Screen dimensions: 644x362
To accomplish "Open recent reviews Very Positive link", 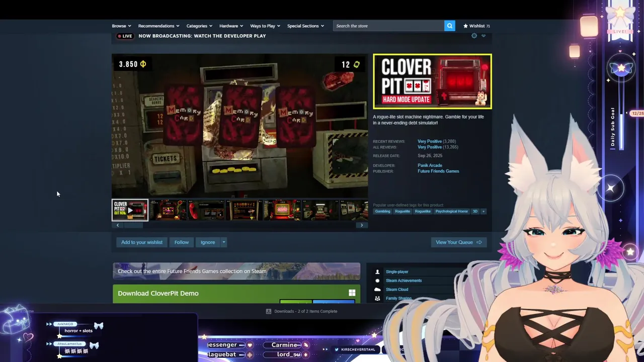I will point(429,141).
